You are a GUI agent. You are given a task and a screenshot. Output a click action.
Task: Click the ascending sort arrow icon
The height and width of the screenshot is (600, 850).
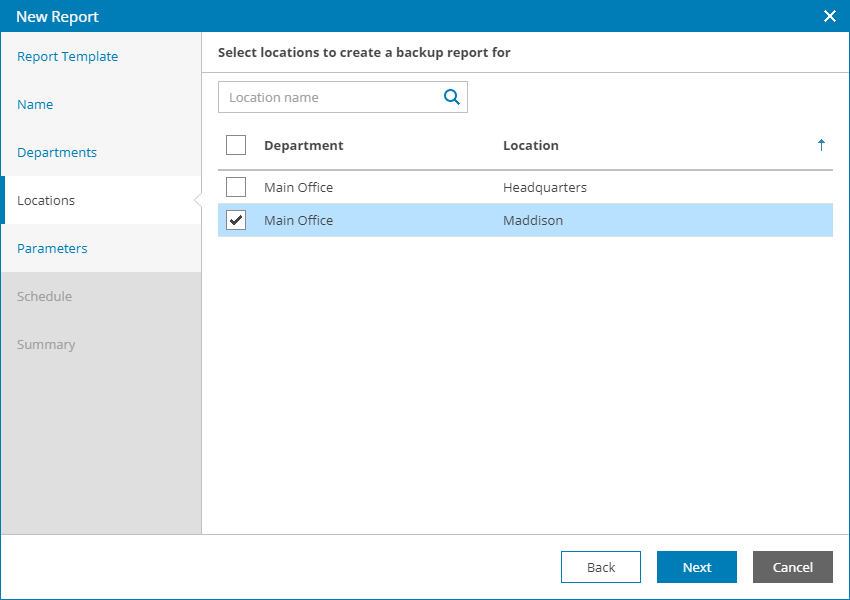point(821,145)
